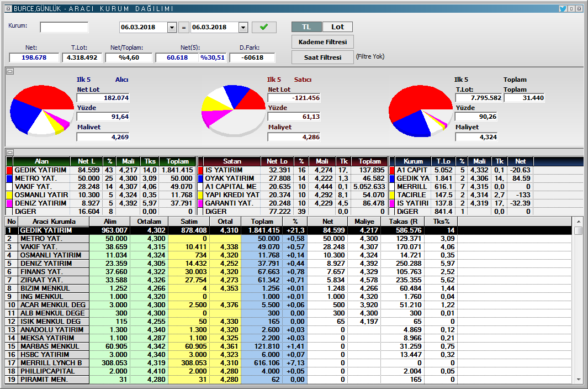Image resolution: width=588 pixels, height=389 pixels.
Task: Click scroll up arrow of main table
Action: coord(578,222)
